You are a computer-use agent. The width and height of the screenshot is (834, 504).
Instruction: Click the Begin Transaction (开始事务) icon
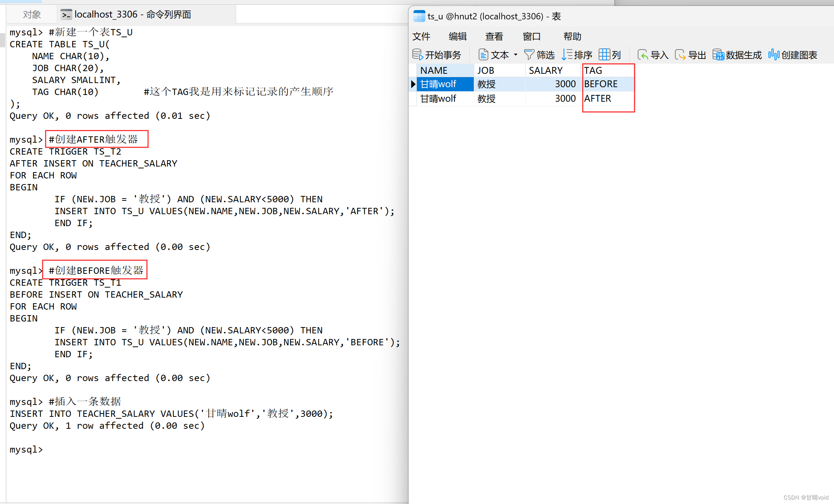[x=418, y=55]
